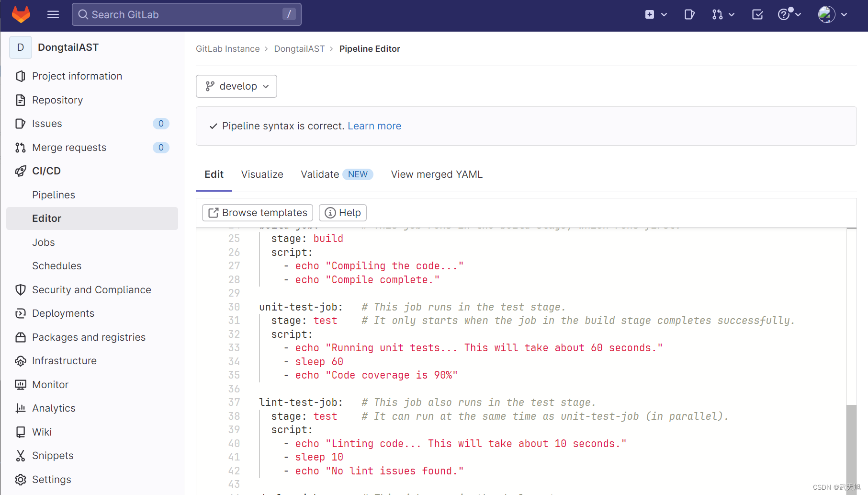Click the Analytics chart icon

tap(20, 408)
